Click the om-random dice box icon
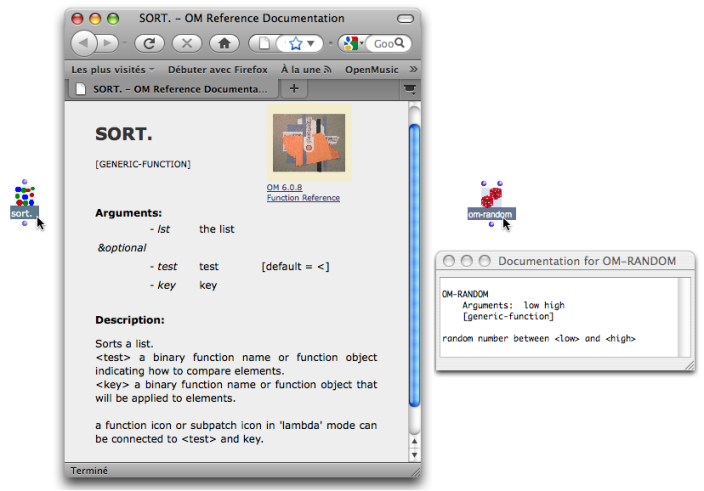The height and width of the screenshot is (491, 704). click(490, 197)
